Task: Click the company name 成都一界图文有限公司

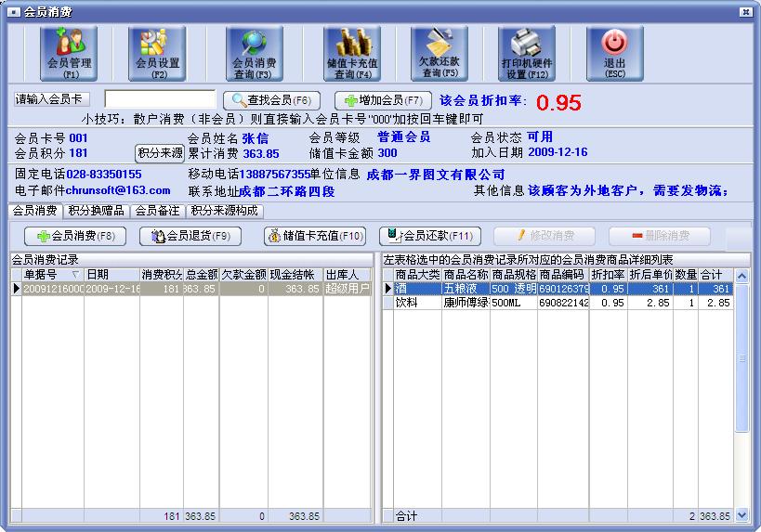Action: tap(436, 175)
